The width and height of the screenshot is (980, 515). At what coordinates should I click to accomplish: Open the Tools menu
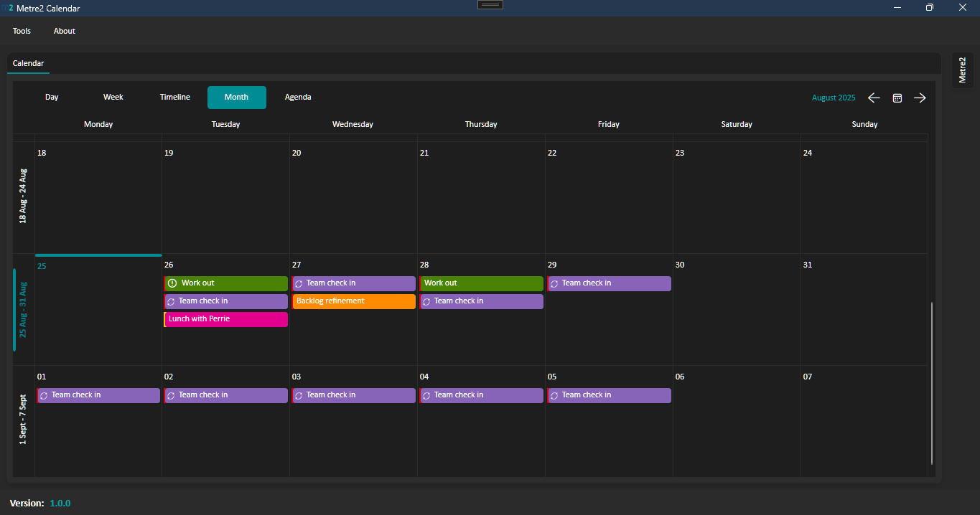[22, 31]
